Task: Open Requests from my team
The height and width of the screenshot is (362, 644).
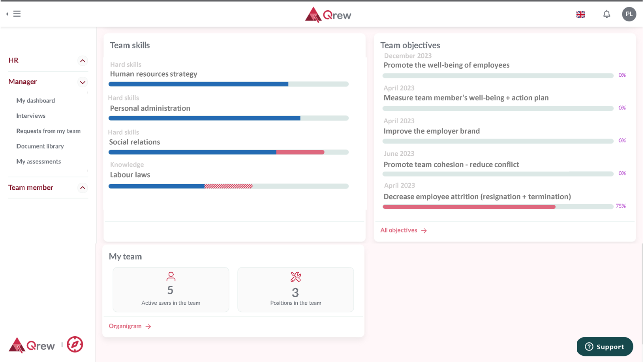Action: pos(48,131)
